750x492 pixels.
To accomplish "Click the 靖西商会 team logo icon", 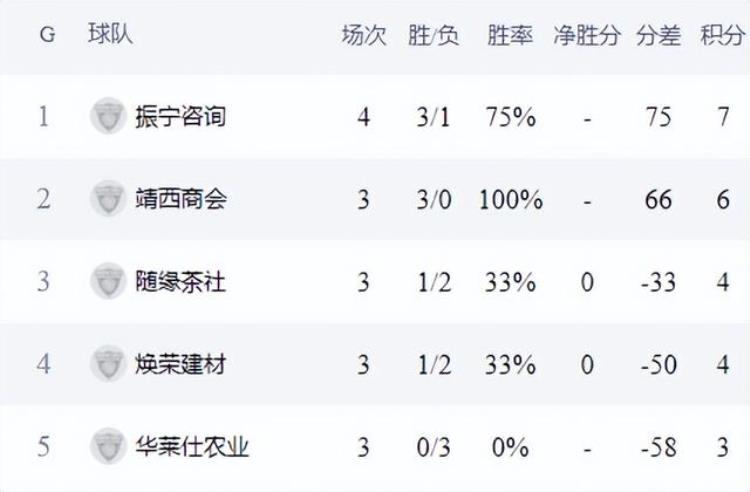I will pyautogui.click(x=107, y=199).
